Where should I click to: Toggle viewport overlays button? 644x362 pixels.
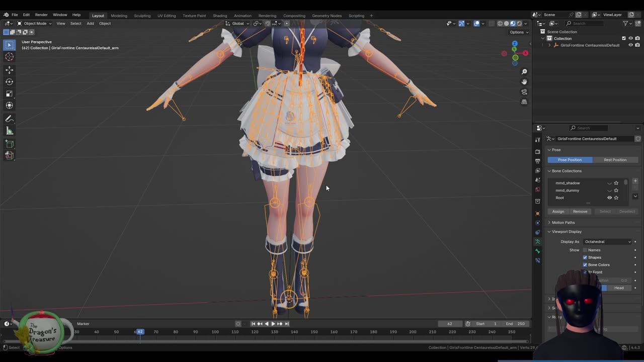(476, 24)
